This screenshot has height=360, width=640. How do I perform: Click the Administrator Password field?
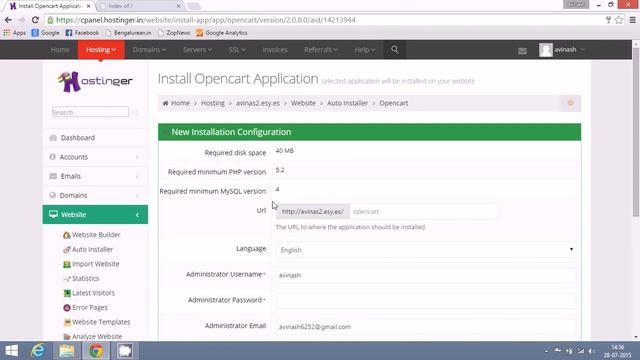[426, 301]
